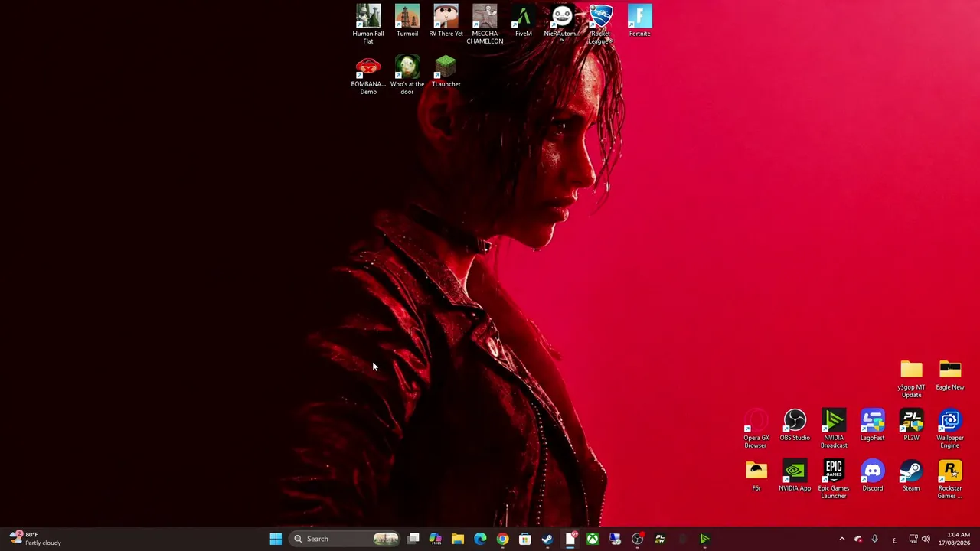Open Google Chrome in the taskbar
Image resolution: width=980 pixels, height=551 pixels.
pos(502,539)
